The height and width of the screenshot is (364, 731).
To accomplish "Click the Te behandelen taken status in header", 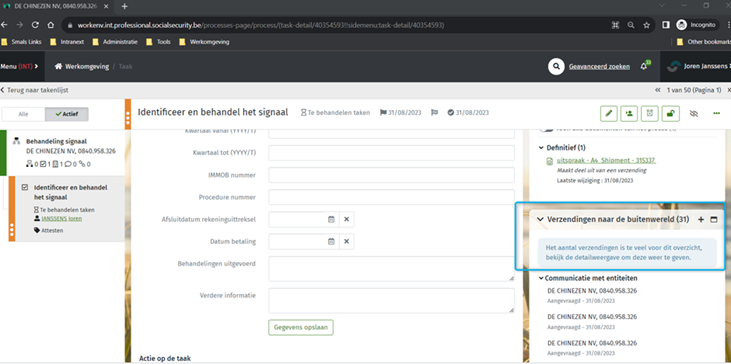I will coord(335,113).
